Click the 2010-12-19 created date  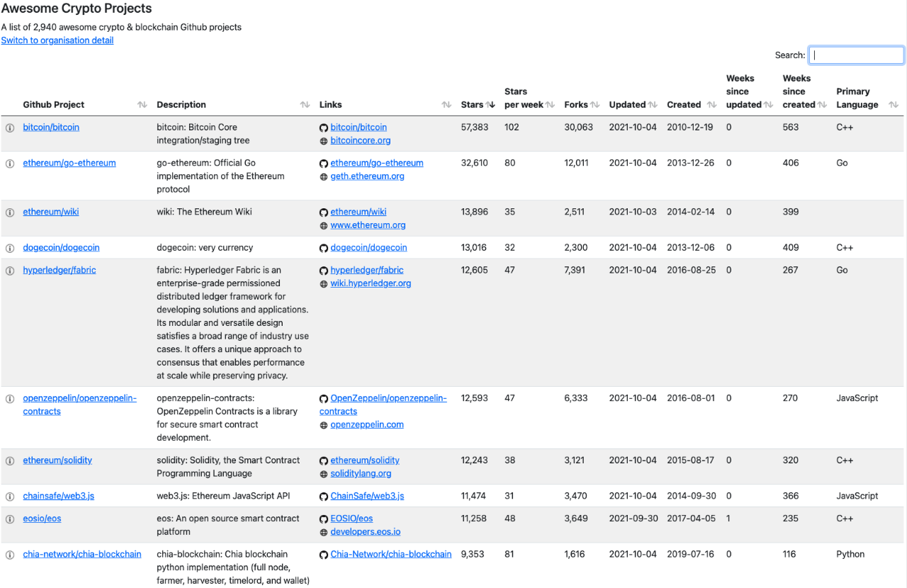pyautogui.click(x=691, y=128)
